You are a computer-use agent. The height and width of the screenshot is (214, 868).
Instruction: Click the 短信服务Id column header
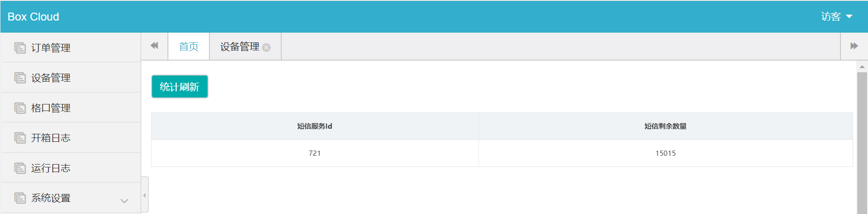(315, 126)
